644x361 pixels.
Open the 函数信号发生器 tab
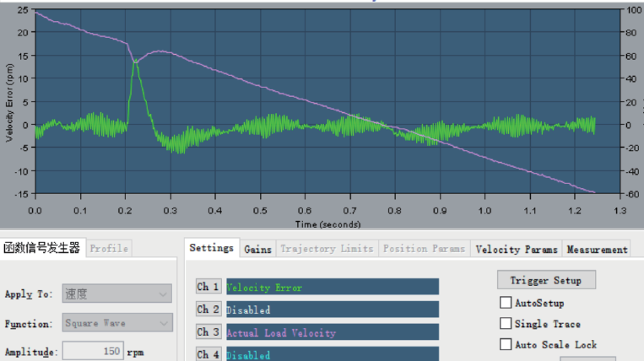tap(42, 248)
